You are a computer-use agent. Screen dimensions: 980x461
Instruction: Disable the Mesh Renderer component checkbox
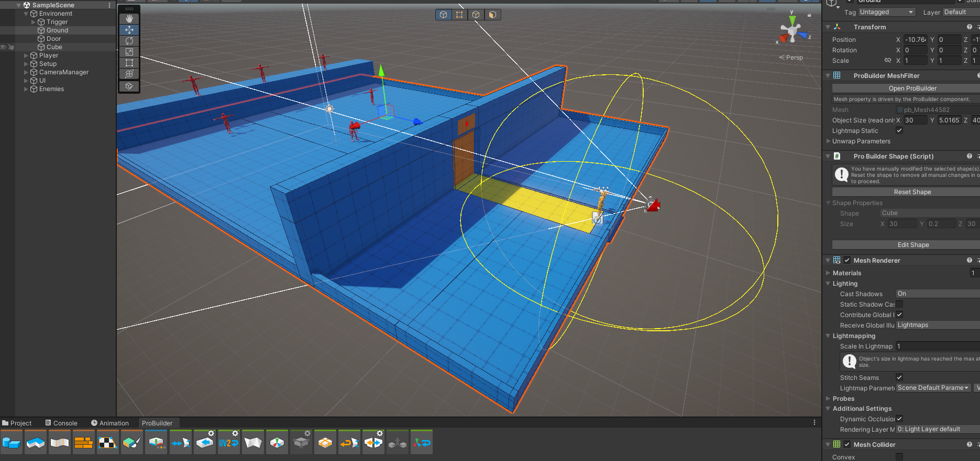tap(847, 260)
